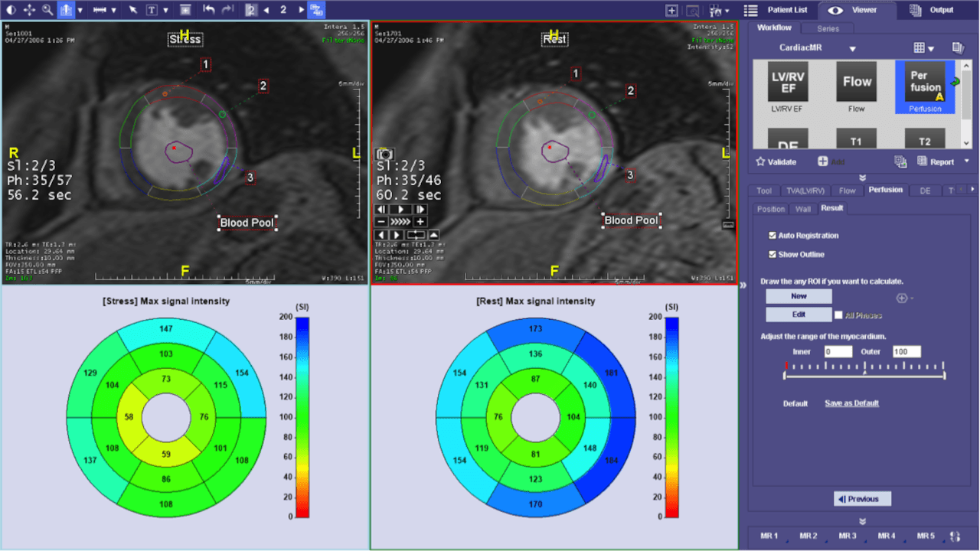Select the arrow pointer tool
Screen dimensions: 980x551
click(133, 10)
